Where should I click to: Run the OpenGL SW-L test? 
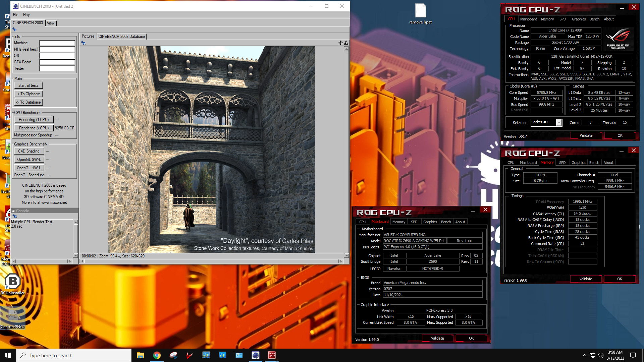click(x=29, y=160)
